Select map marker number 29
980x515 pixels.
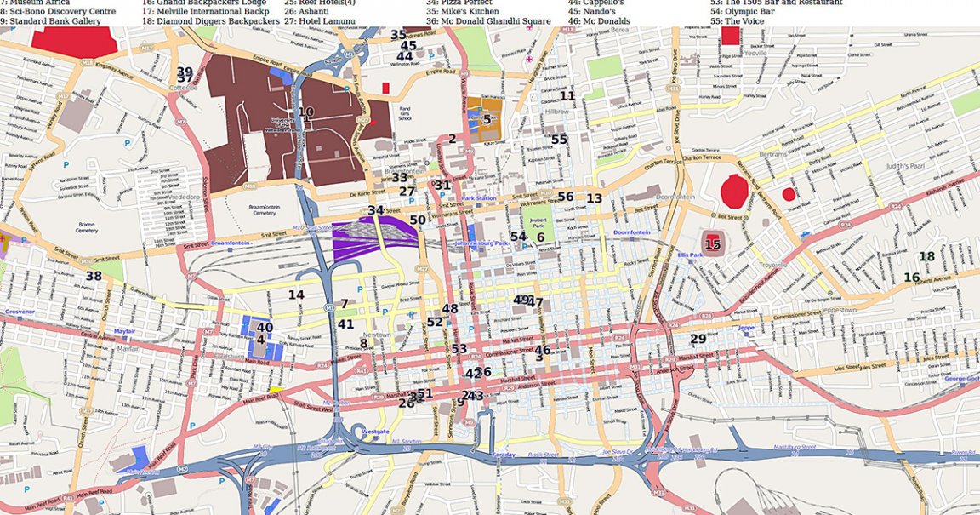pyautogui.click(x=698, y=339)
